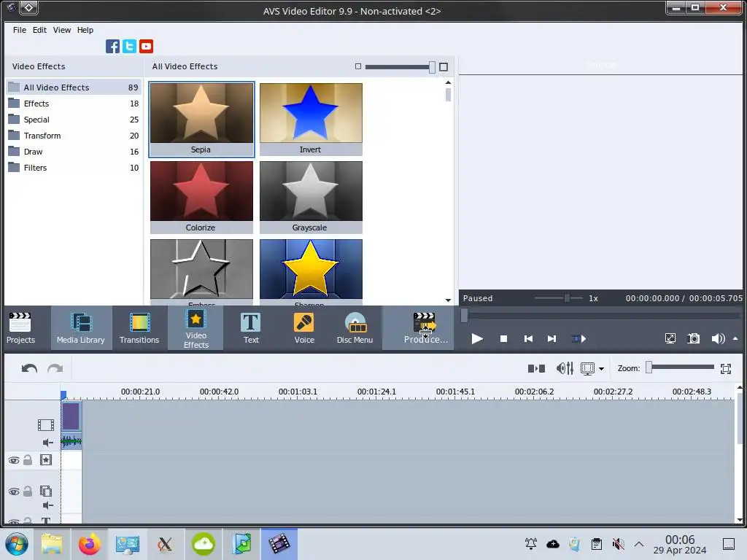
Task: Mute the preview volume speaker
Action: point(718,338)
